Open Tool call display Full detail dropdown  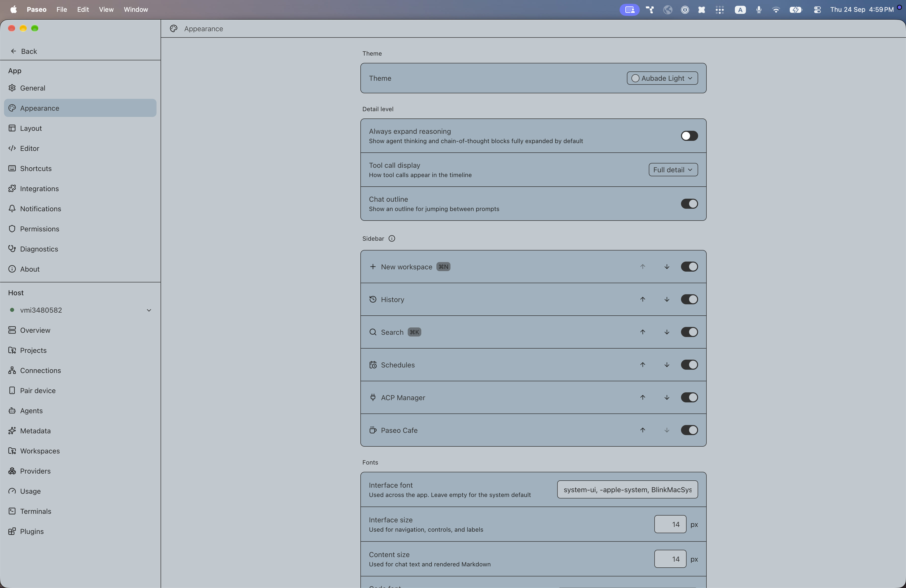[x=673, y=170]
